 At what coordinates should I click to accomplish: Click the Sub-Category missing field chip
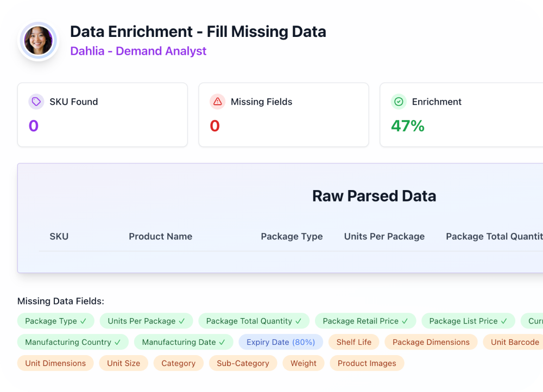click(243, 363)
